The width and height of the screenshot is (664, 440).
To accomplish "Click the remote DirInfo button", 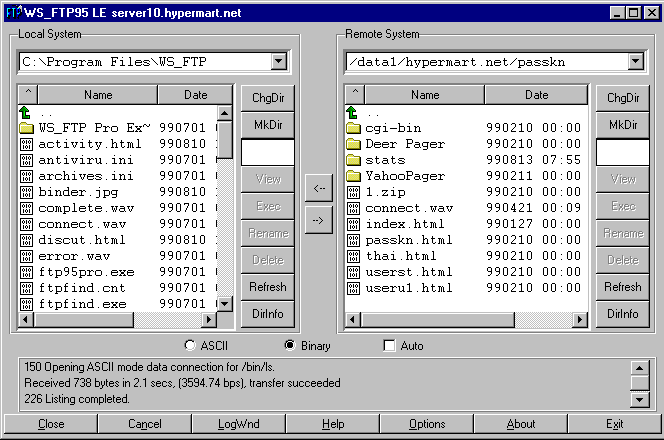I will pyautogui.click(x=622, y=314).
